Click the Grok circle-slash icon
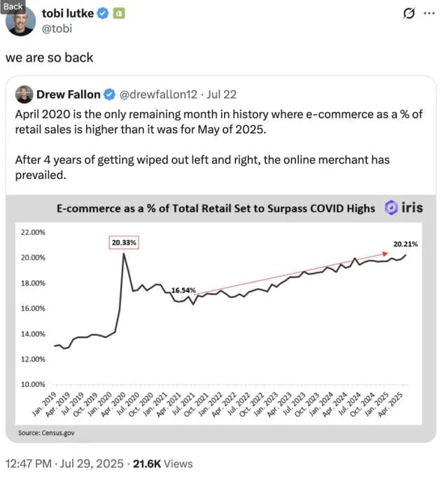The height and width of the screenshot is (477, 448). tap(408, 13)
